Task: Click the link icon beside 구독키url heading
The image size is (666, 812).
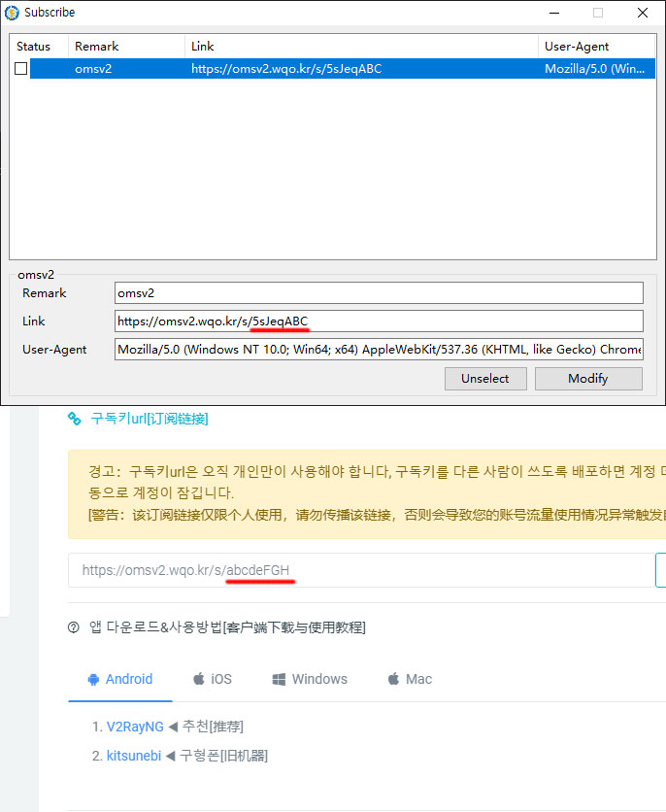Action: pyautogui.click(x=75, y=419)
